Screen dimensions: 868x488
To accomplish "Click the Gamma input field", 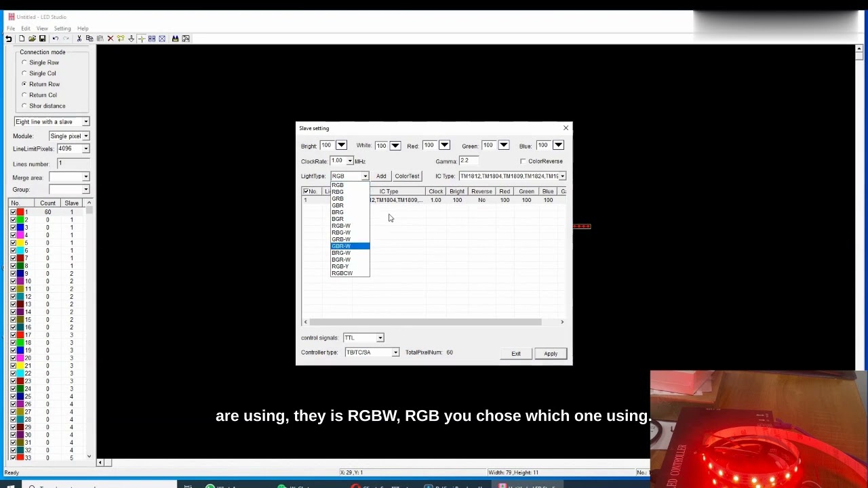I will (x=469, y=161).
